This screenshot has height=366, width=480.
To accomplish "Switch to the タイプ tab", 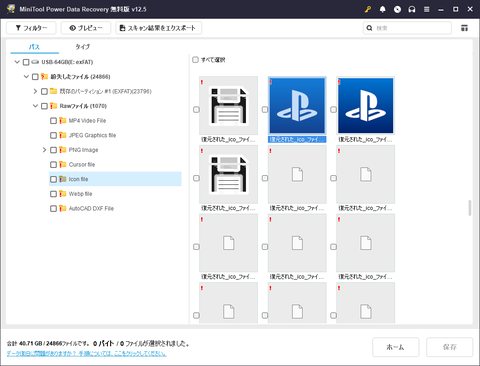I will click(x=82, y=47).
